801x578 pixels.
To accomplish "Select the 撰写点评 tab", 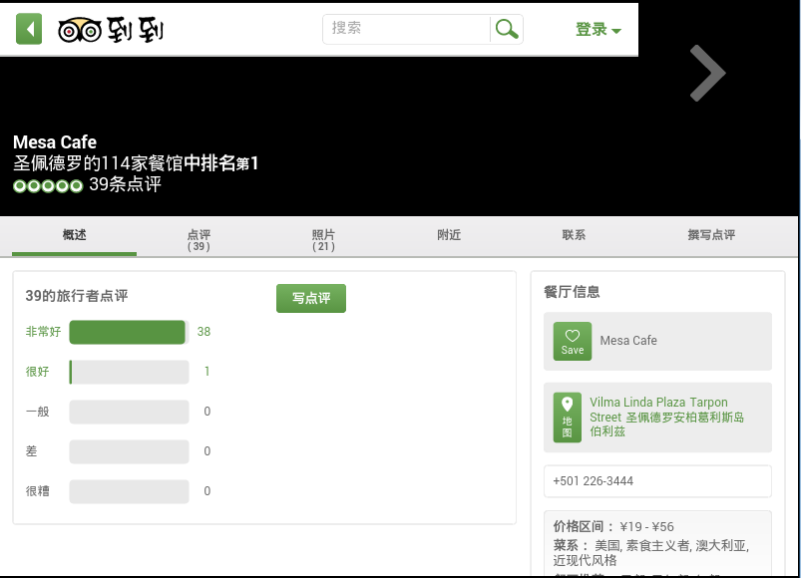I will point(711,235).
